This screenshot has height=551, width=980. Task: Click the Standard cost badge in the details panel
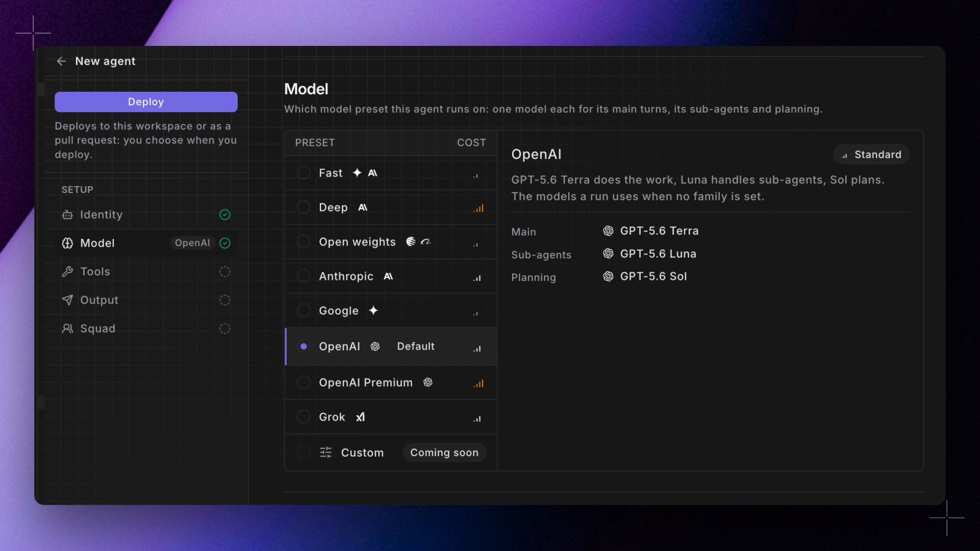(x=871, y=155)
